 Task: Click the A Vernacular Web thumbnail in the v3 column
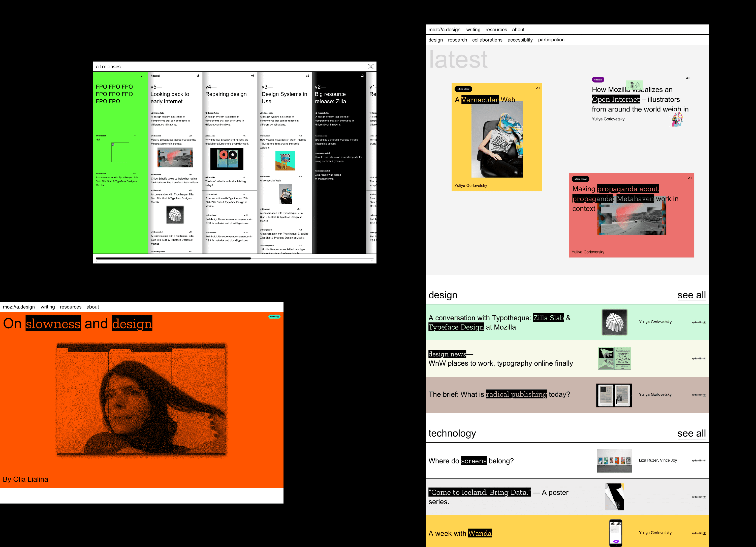(x=285, y=194)
